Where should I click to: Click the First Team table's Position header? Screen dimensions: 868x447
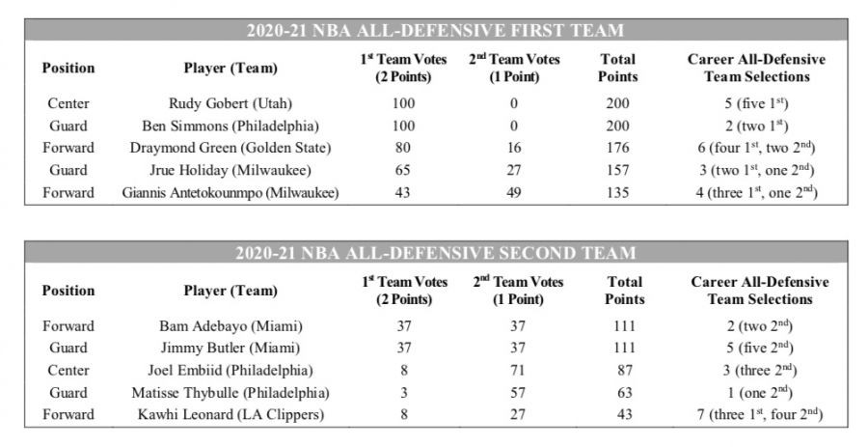pyautogui.click(x=68, y=69)
